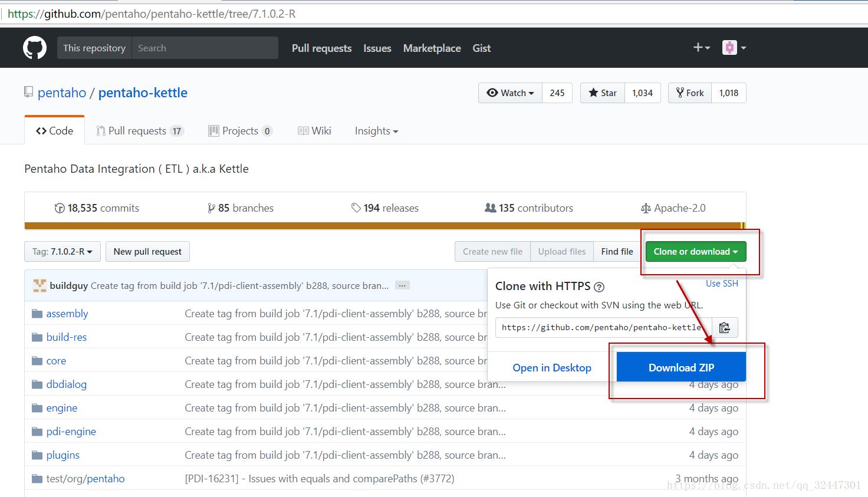Open the 135 contributors link
This screenshot has width=868, height=497.
(x=529, y=208)
